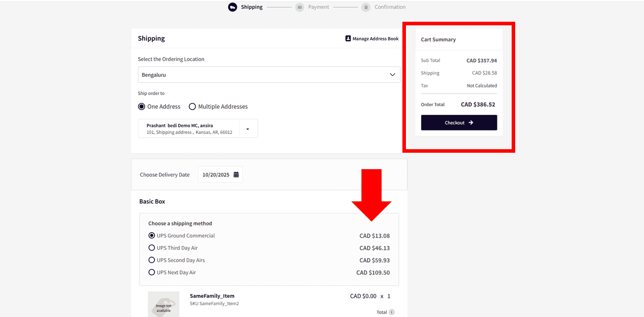Click the delivery date field 10/20/2025
This screenshot has width=644, height=317.
coord(216,174)
